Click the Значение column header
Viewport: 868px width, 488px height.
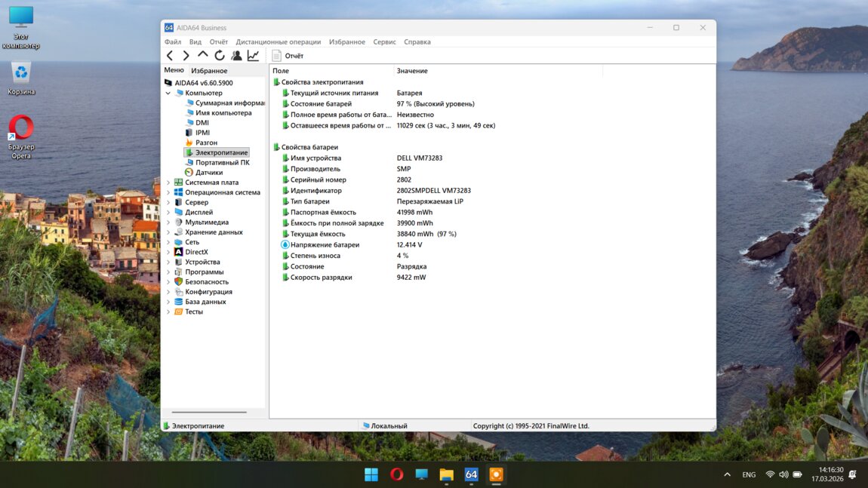(x=412, y=71)
